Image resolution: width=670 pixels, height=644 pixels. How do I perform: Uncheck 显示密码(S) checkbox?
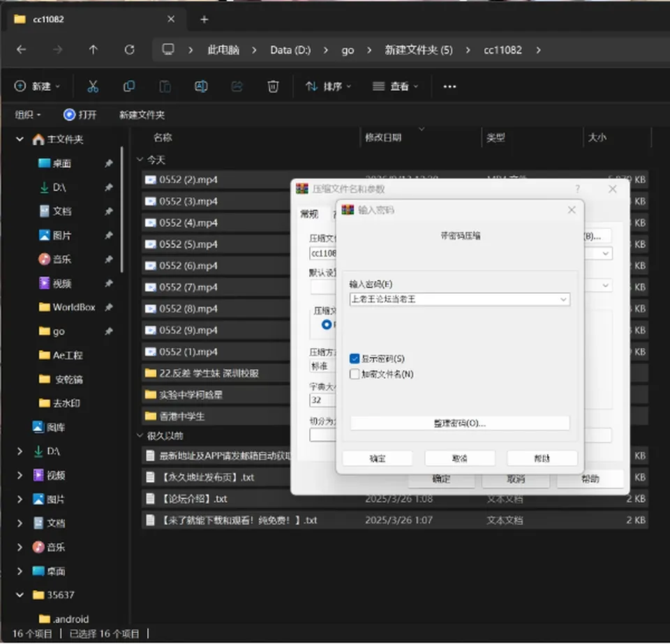pyautogui.click(x=355, y=359)
